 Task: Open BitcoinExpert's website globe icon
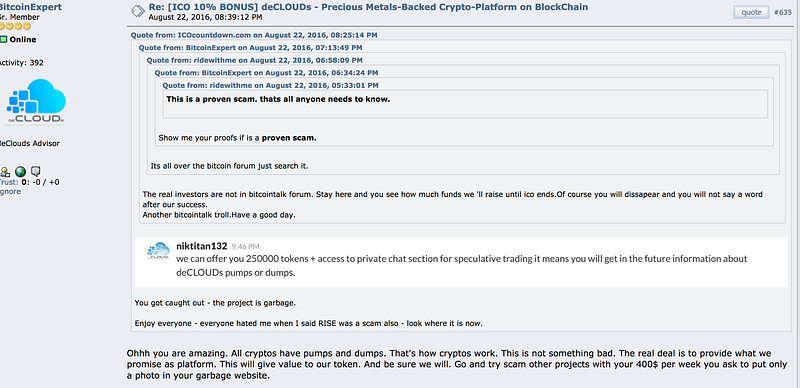click(20, 172)
